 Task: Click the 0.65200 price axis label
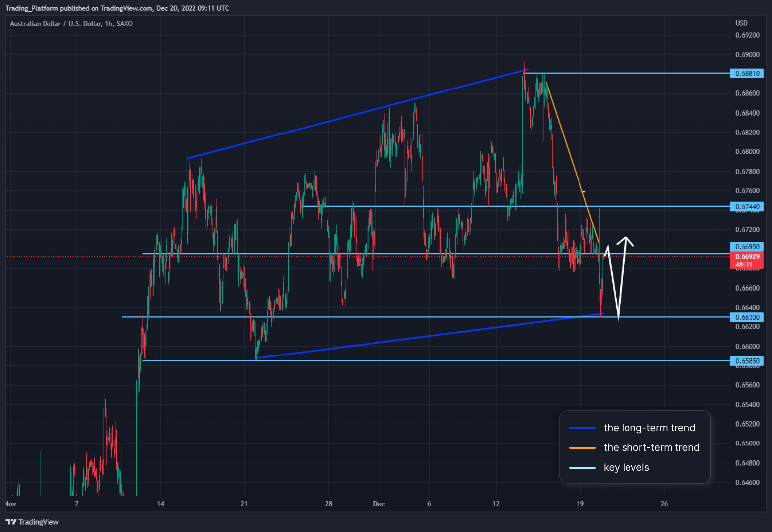[747, 424]
